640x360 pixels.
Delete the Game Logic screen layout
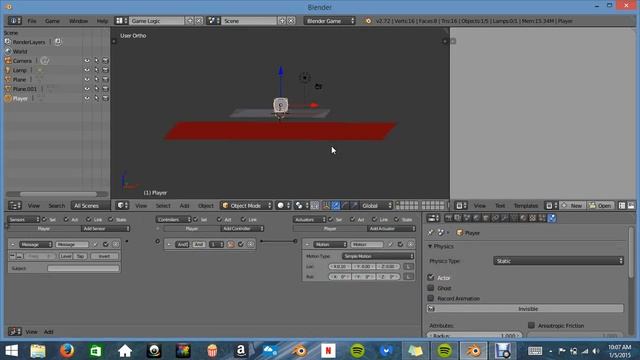tap(199, 20)
